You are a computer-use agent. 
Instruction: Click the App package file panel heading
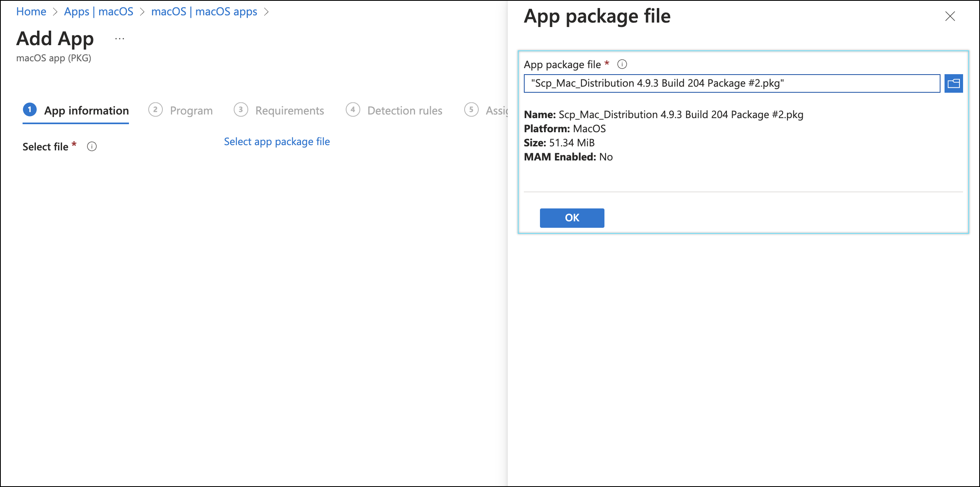point(597,17)
